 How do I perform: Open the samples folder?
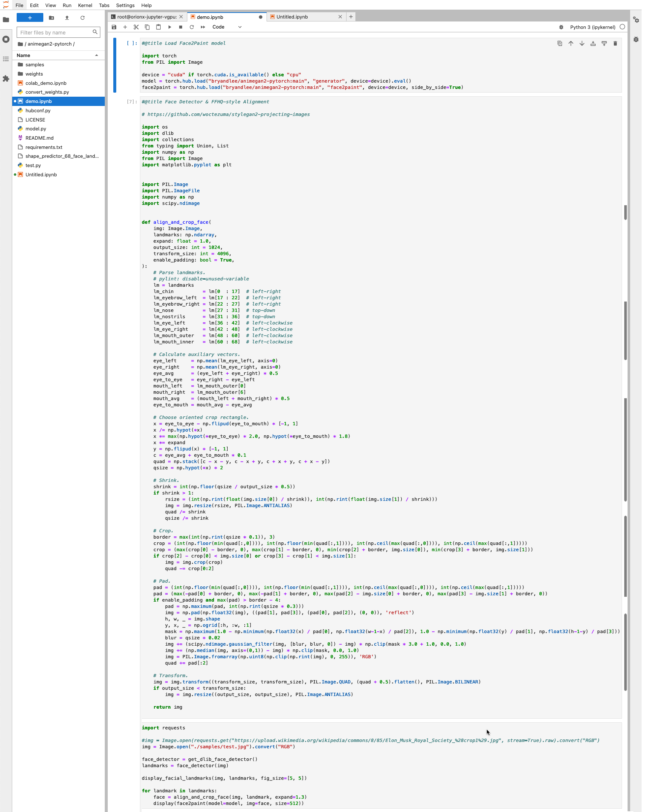point(59,64)
